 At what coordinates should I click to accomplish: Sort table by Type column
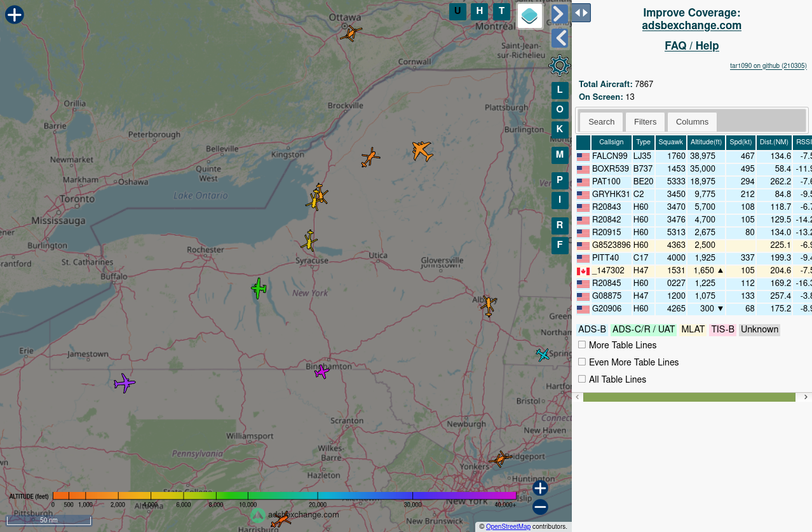(644, 142)
